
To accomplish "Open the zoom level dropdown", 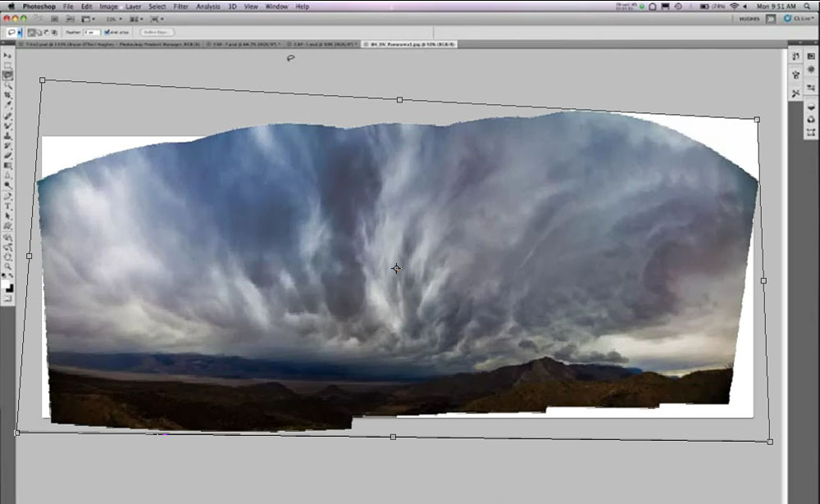I will click(x=114, y=19).
